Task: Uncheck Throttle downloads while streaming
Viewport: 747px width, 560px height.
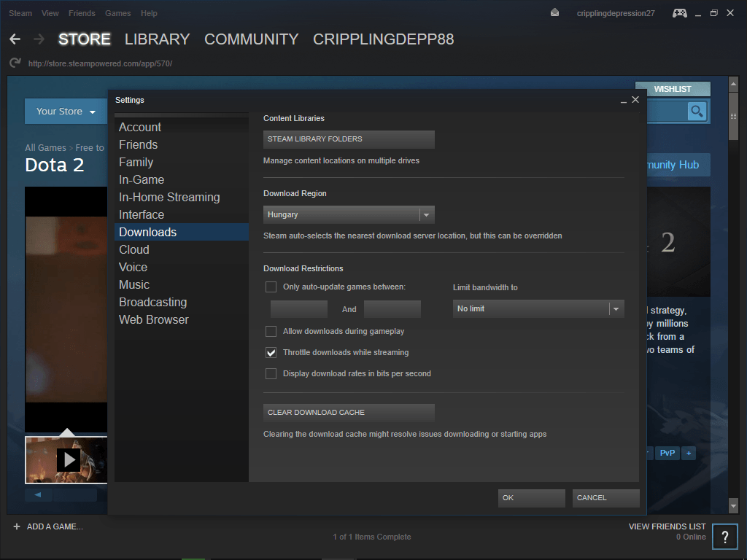Action: tap(271, 352)
